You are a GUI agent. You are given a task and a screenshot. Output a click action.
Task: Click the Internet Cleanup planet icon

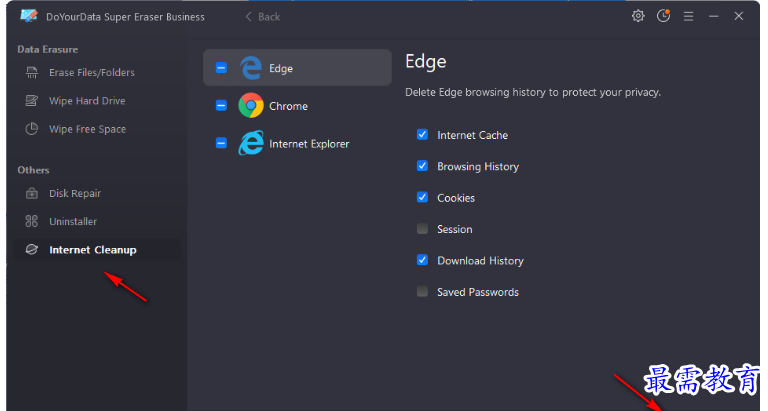click(32, 250)
